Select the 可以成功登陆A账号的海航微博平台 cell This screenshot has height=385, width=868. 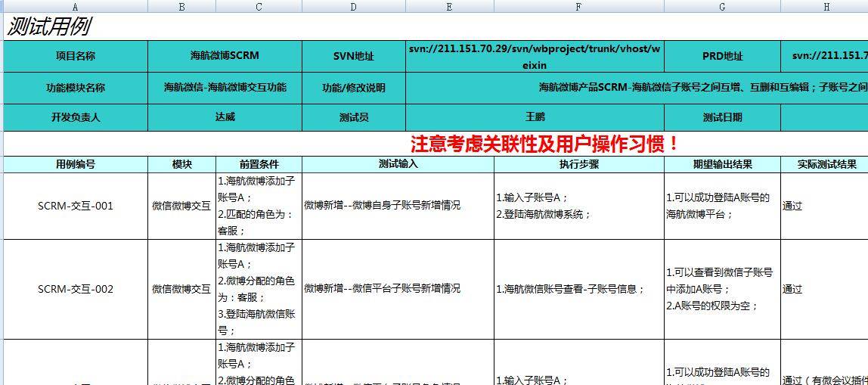coord(722,206)
